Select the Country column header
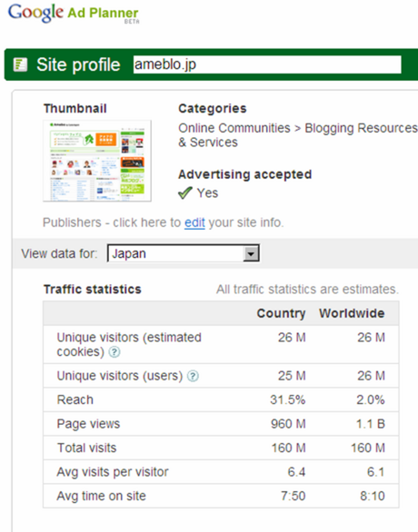The height and width of the screenshot is (532, 418). point(281,313)
